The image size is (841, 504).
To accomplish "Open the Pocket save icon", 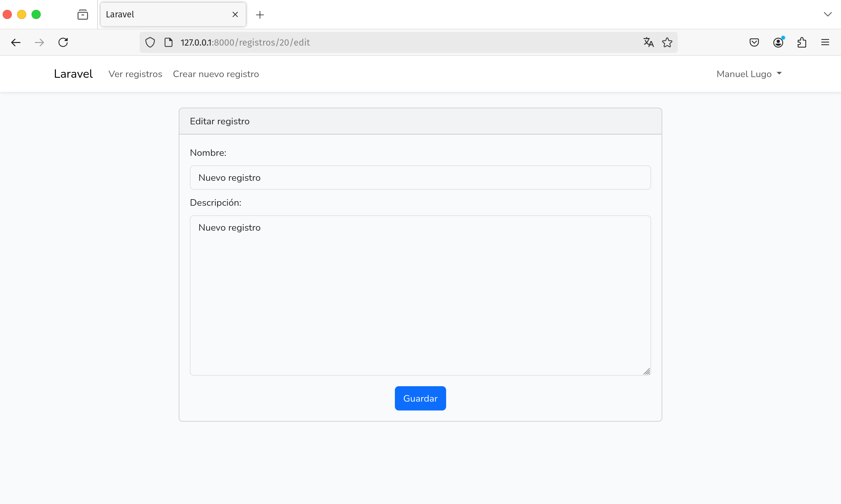I will pos(754,42).
